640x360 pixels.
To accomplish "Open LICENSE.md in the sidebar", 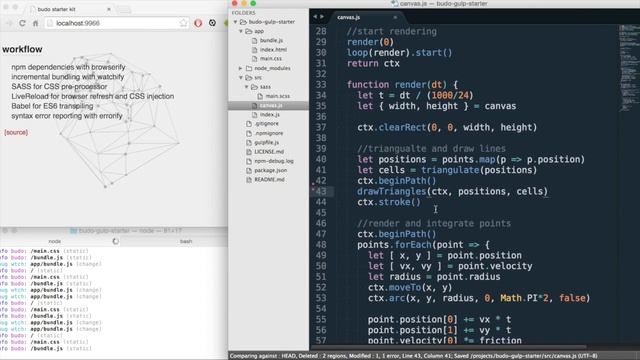I will [269, 151].
